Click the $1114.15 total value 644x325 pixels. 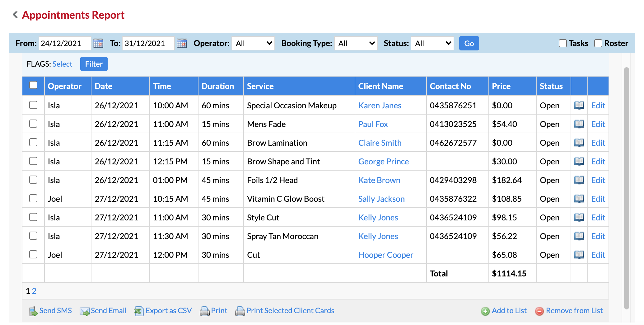(x=509, y=274)
